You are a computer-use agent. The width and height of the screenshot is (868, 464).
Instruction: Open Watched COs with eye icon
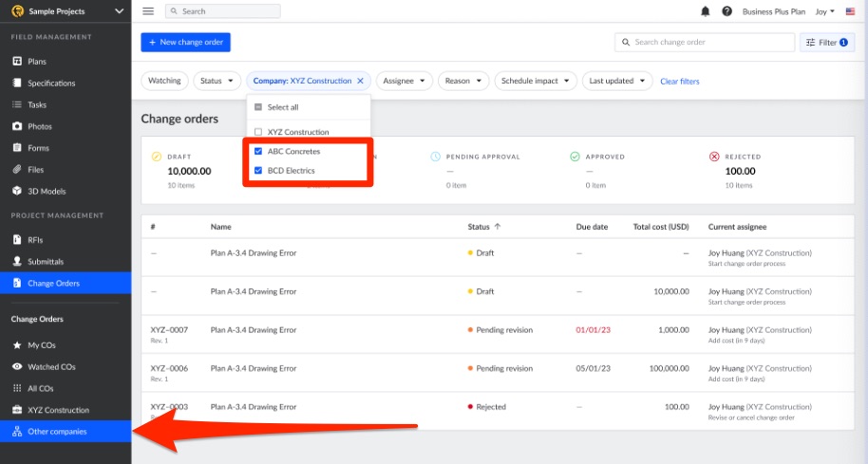51,366
